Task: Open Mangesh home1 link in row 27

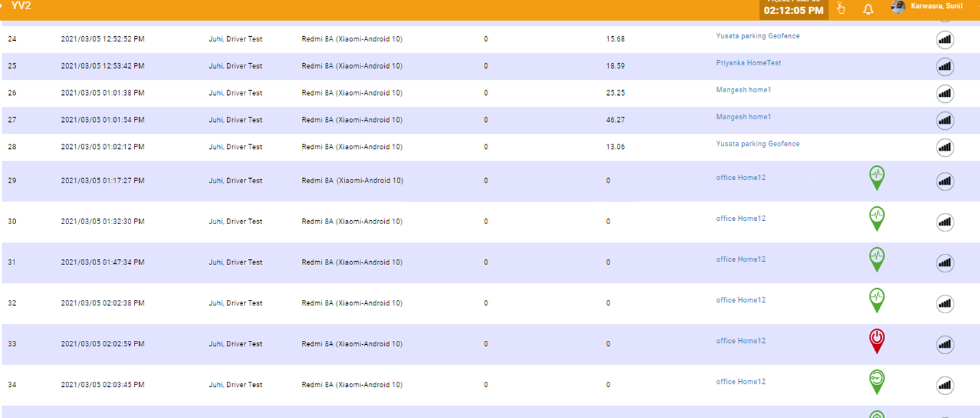Action: tap(743, 117)
